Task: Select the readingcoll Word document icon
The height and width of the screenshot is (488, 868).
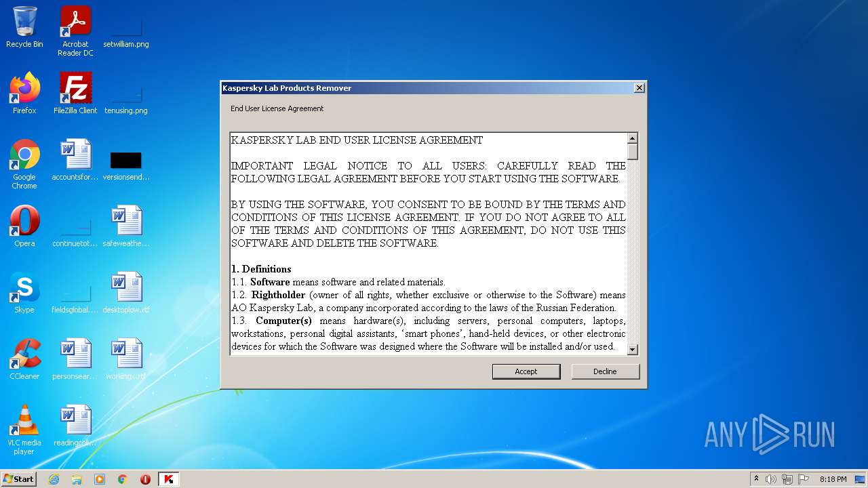Action: point(75,426)
